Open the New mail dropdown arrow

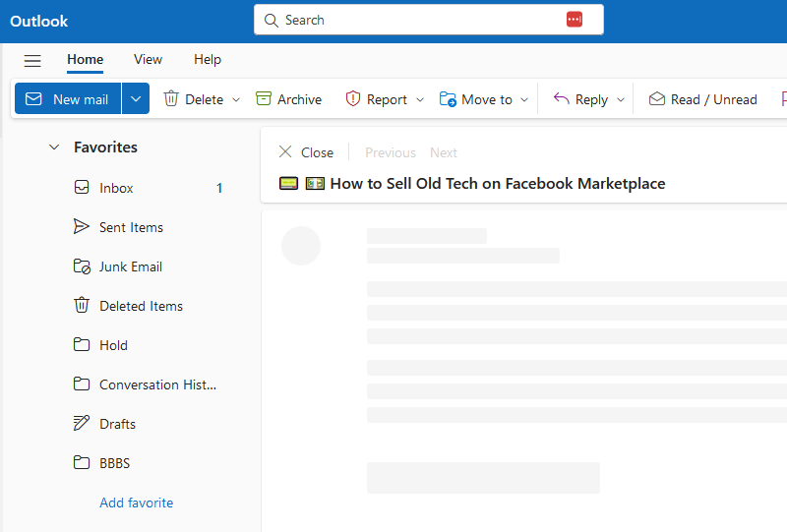click(136, 98)
